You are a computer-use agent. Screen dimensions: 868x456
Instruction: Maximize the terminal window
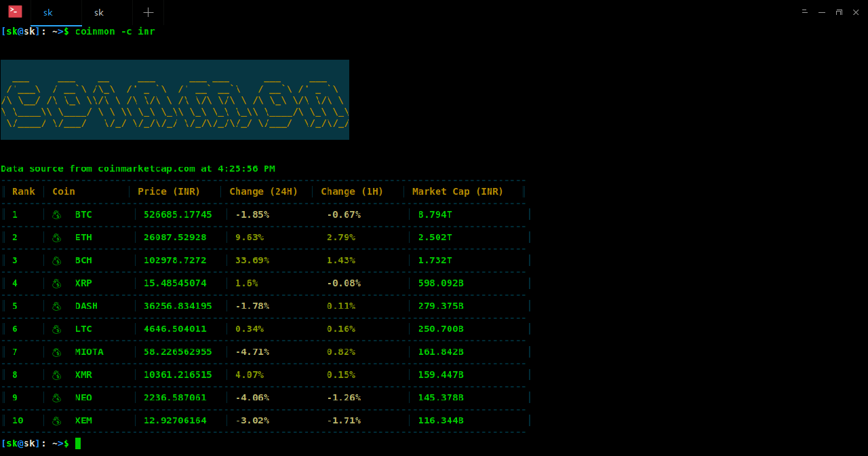839,12
